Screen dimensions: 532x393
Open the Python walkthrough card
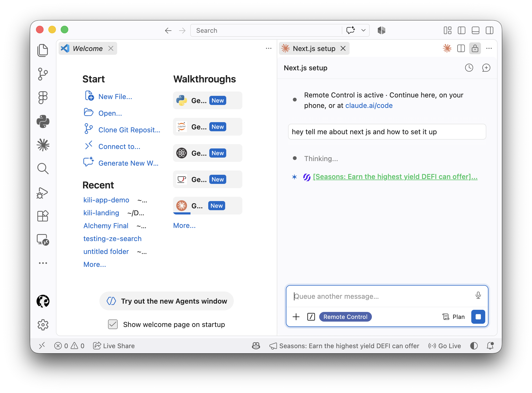(207, 100)
